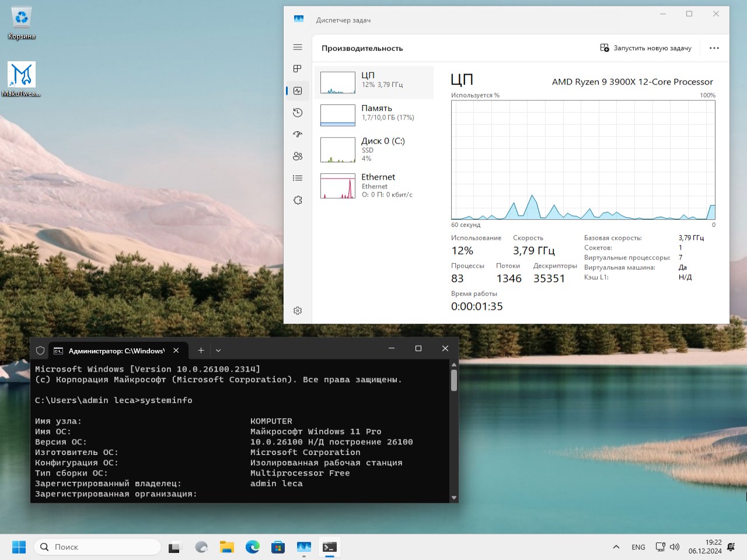Screen dimensions: 747x560
Task: Click the terminal scrollbar up arrow
Action: tap(454, 365)
